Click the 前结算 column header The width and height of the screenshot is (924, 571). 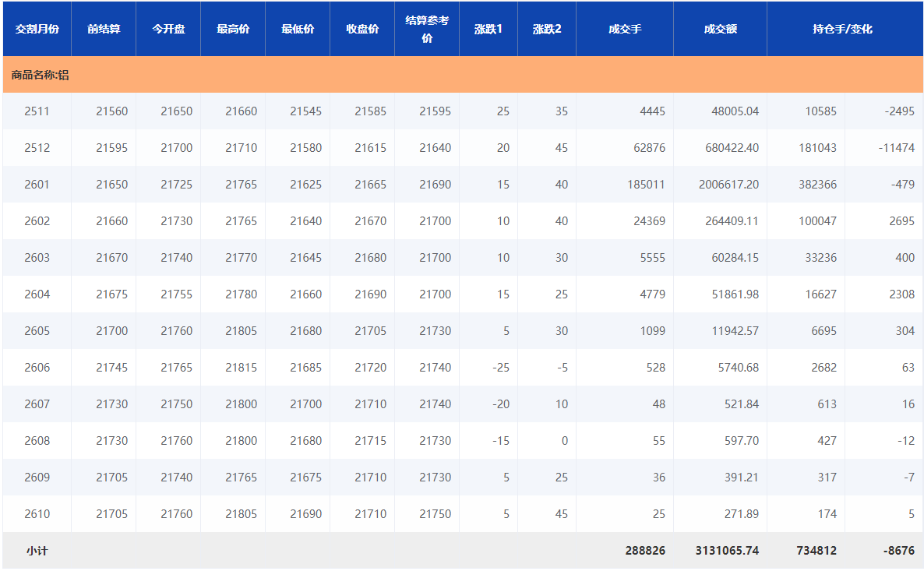[x=104, y=29]
